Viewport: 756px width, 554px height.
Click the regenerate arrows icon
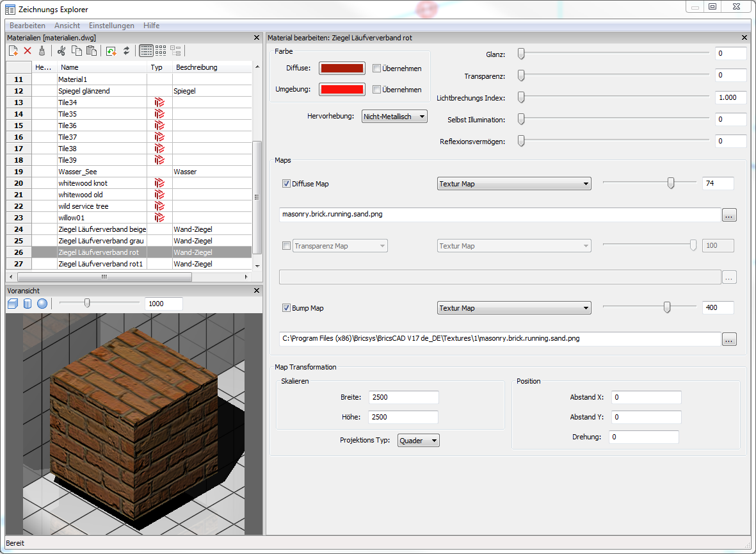click(126, 51)
